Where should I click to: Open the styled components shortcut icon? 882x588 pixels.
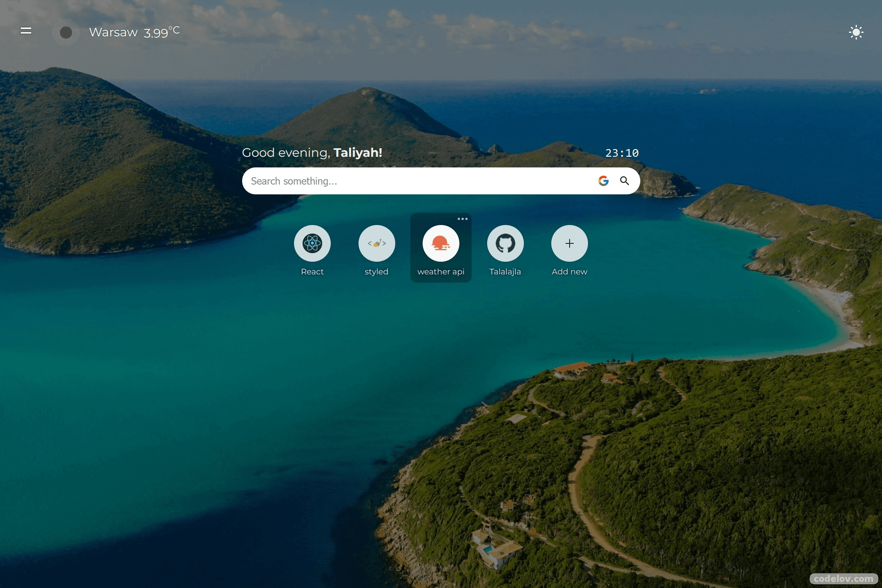pos(376,243)
